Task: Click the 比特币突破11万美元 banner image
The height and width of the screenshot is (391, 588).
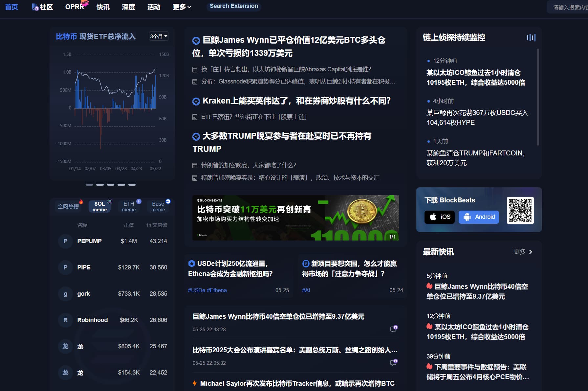Action: tap(295, 218)
